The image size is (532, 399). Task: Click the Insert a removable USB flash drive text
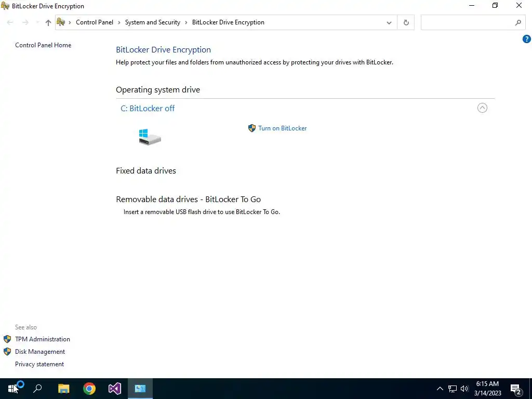[x=202, y=212]
